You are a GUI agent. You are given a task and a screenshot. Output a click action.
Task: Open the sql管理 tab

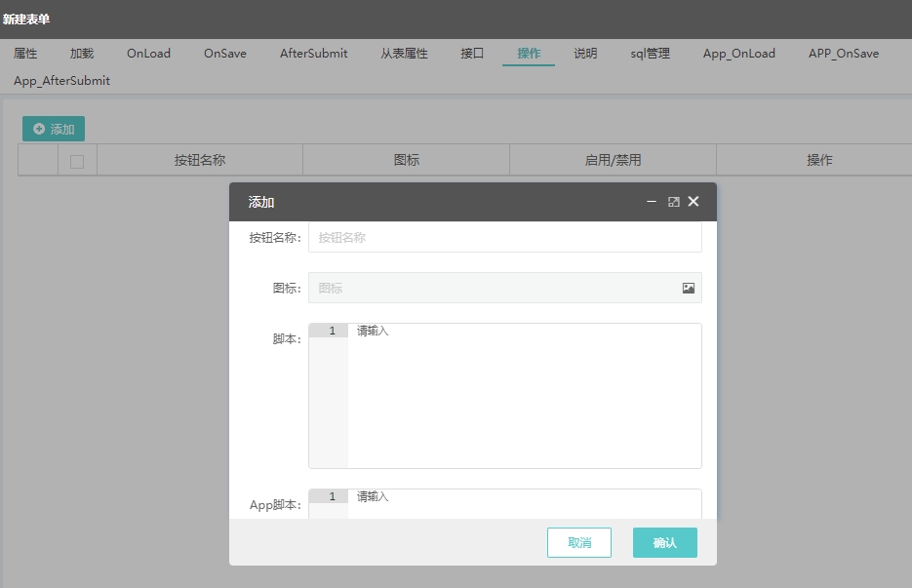651,54
